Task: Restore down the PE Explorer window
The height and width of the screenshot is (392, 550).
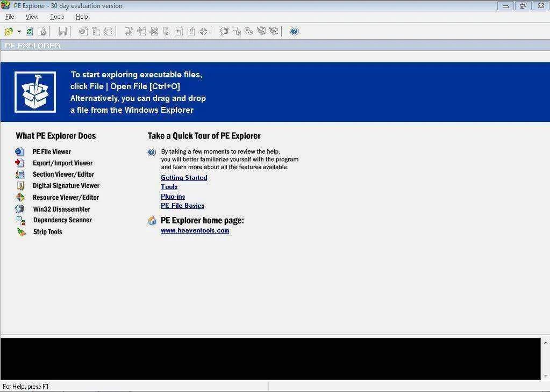Action: [x=523, y=5]
